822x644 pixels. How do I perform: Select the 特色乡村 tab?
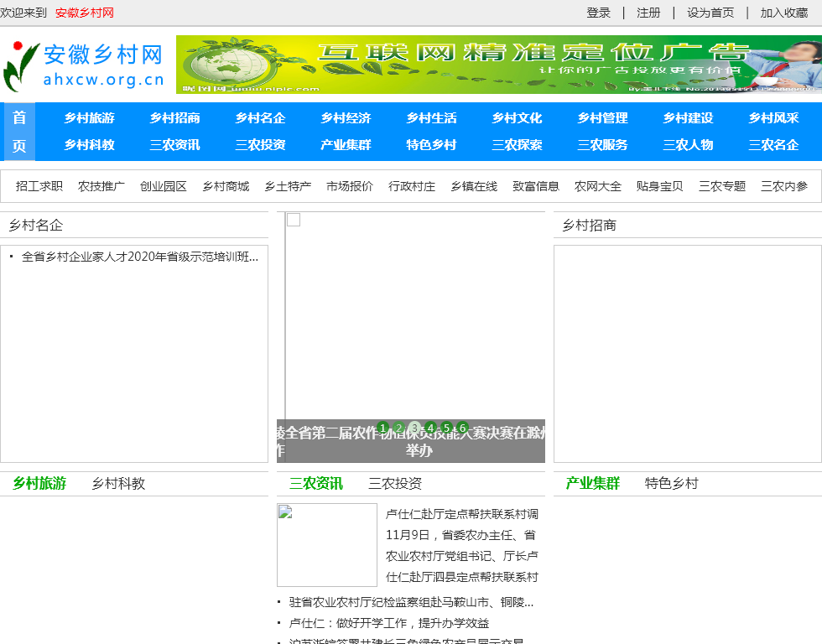(671, 484)
